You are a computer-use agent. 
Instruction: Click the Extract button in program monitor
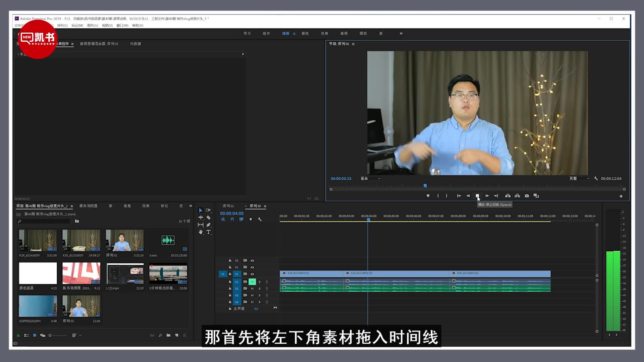517,196
